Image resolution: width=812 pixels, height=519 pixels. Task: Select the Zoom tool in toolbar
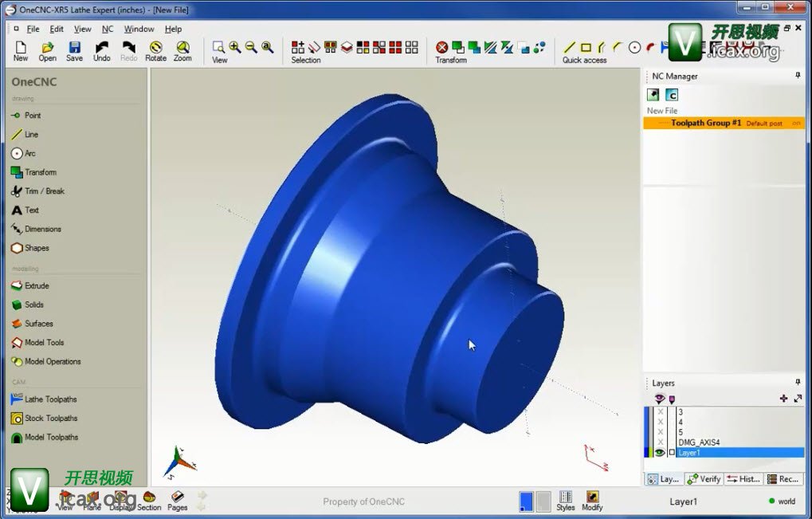(x=182, y=51)
